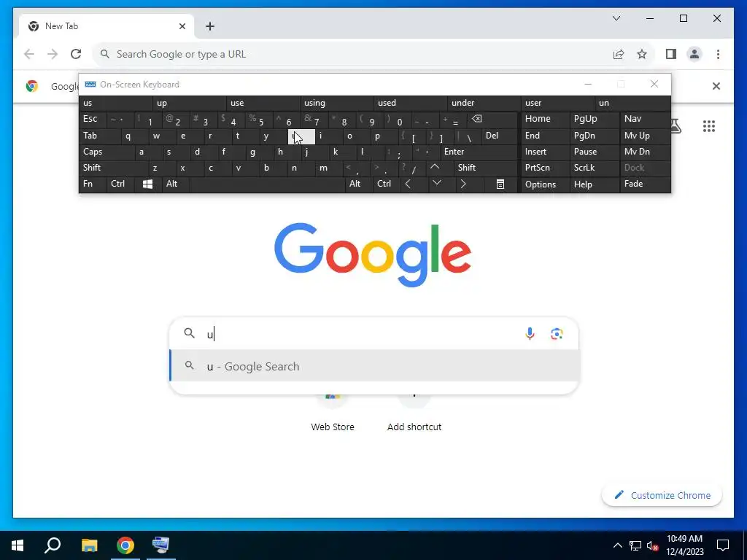Open File Explorer from the taskbar
Image resolution: width=747 pixels, height=560 pixels.
tap(89, 545)
